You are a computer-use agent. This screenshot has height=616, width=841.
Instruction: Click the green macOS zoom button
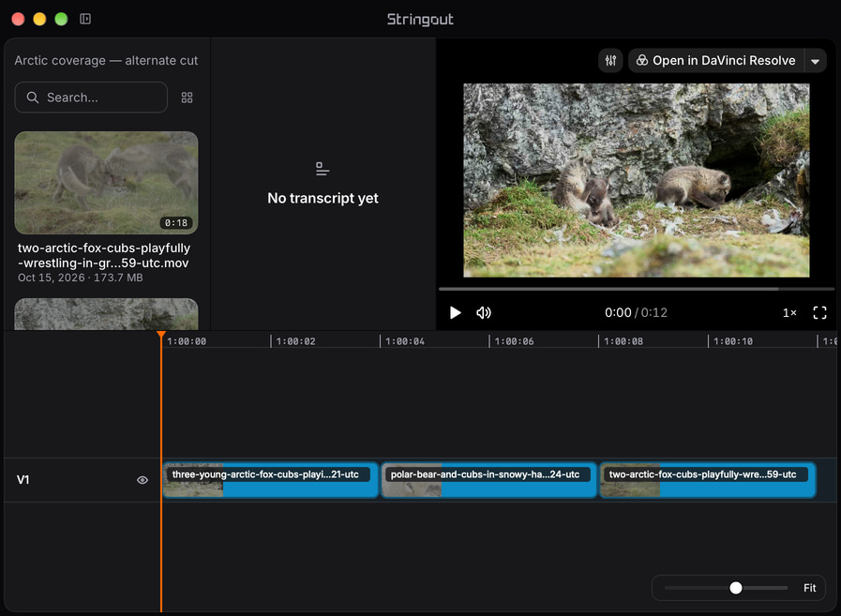click(61, 20)
